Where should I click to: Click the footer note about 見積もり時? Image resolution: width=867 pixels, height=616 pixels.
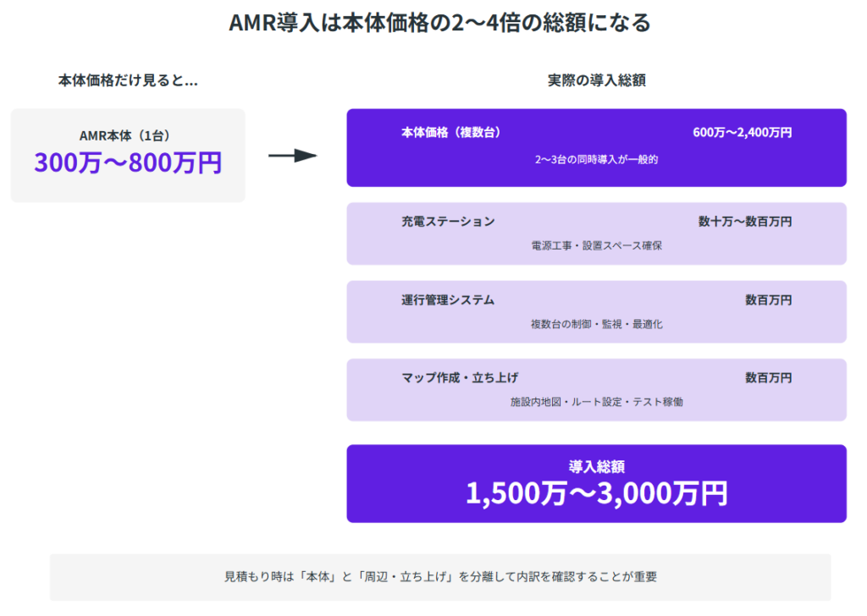440,577
